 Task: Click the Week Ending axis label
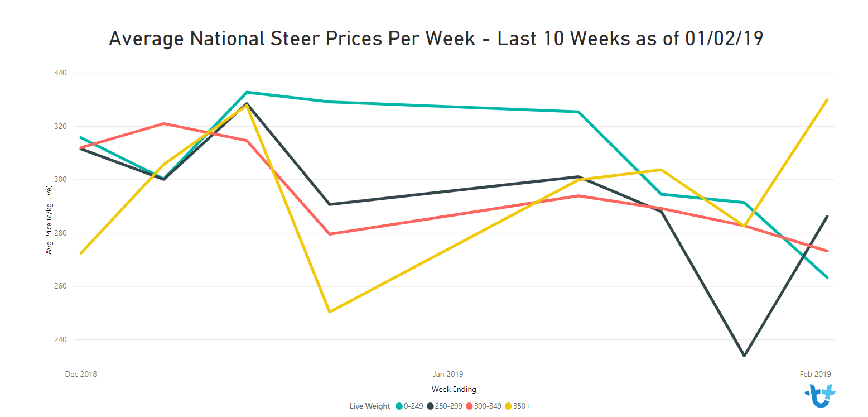pyautogui.click(x=454, y=389)
